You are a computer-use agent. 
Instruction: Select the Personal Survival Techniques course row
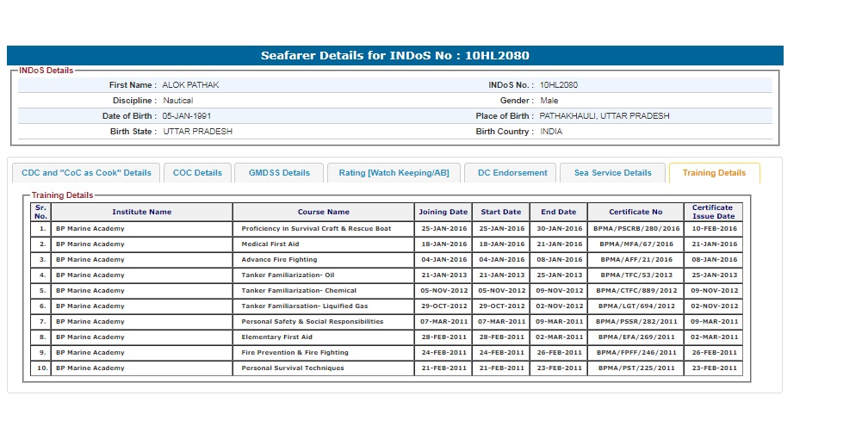tap(293, 368)
